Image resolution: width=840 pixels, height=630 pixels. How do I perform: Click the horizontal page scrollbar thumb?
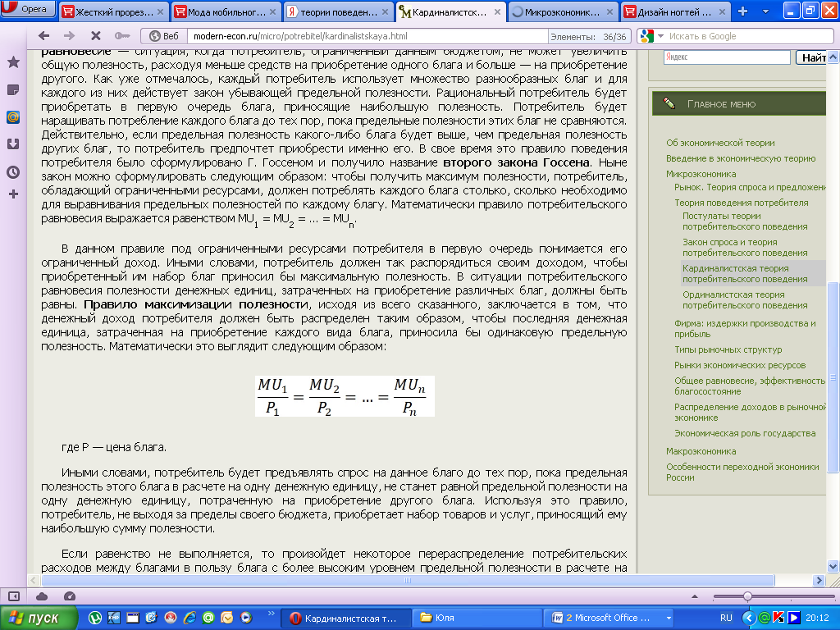point(408,580)
